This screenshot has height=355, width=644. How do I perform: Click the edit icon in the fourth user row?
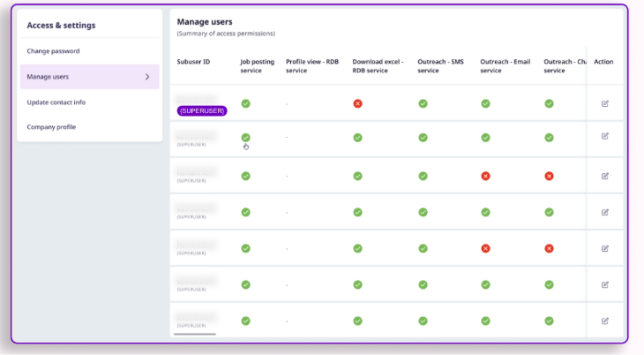point(604,212)
